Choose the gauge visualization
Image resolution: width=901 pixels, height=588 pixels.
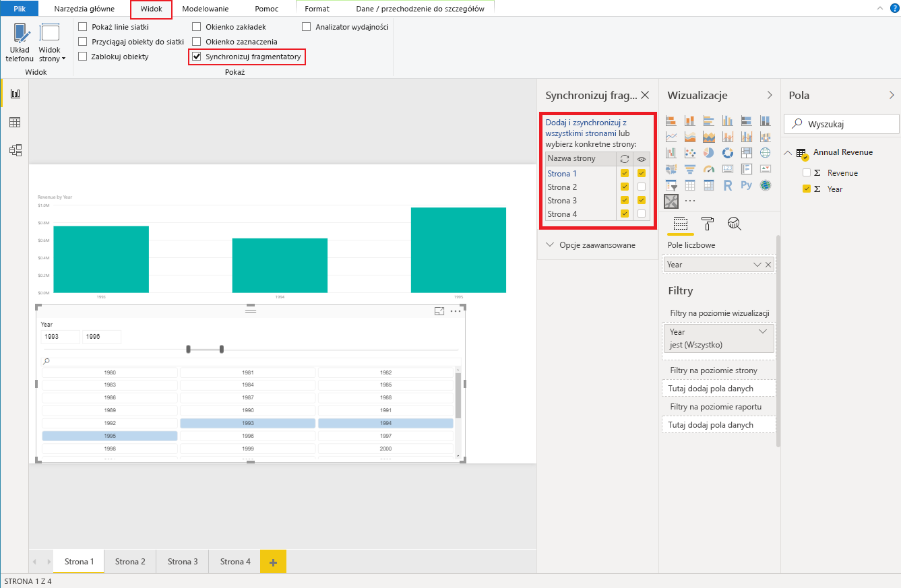(x=709, y=169)
